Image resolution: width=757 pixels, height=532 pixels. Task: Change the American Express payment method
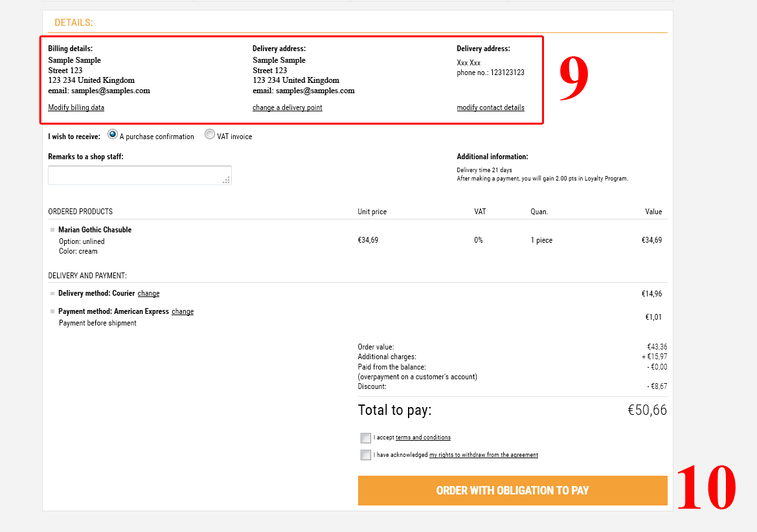[183, 312]
